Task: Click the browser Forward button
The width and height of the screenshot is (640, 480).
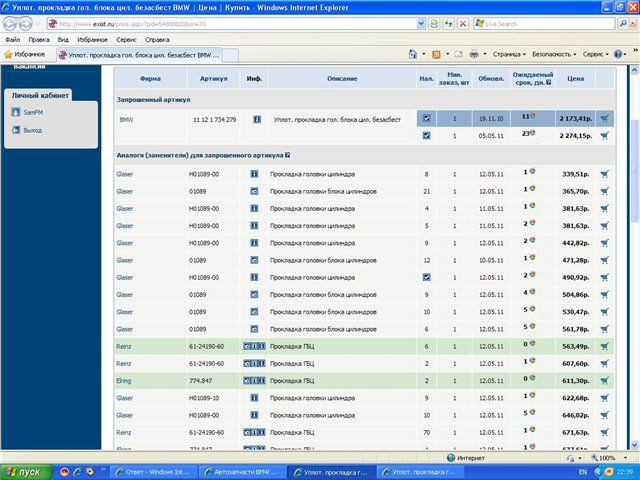Action: click(x=25, y=24)
